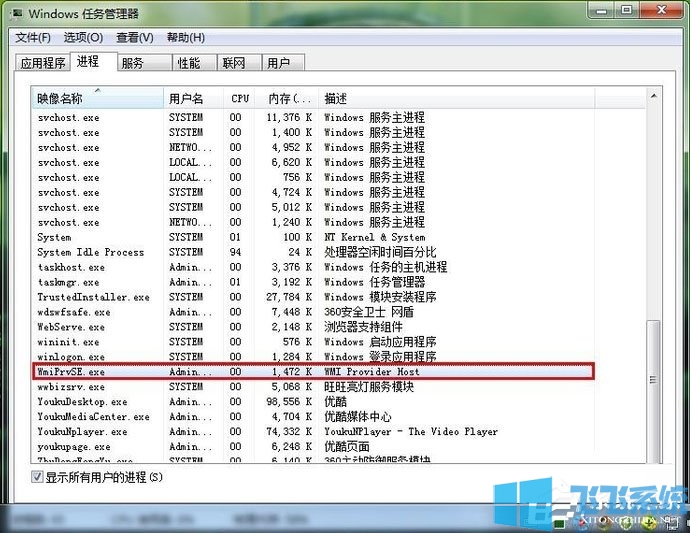Open the 查看(V) menu
The height and width of the screenshot is (533, 690).
coord(134,38)
